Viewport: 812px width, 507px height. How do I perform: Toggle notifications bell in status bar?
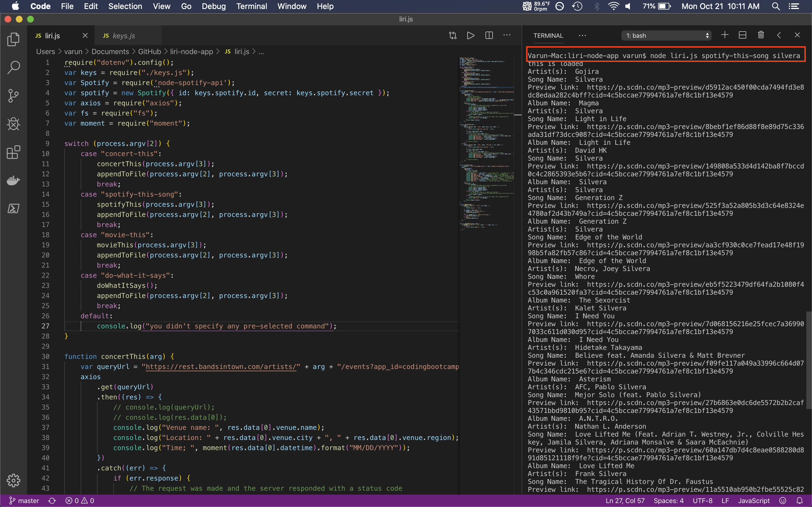pyautogui.click(x=800, y=501)
